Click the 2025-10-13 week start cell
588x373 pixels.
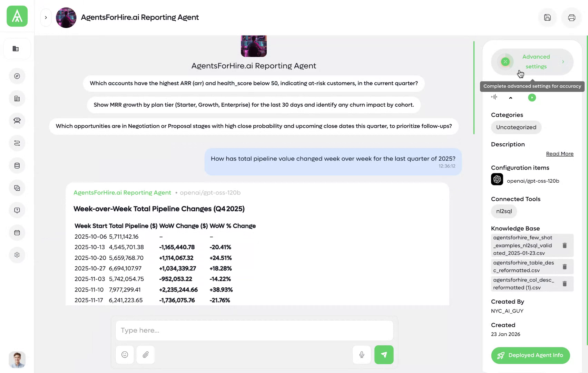(x=89, y=247)
